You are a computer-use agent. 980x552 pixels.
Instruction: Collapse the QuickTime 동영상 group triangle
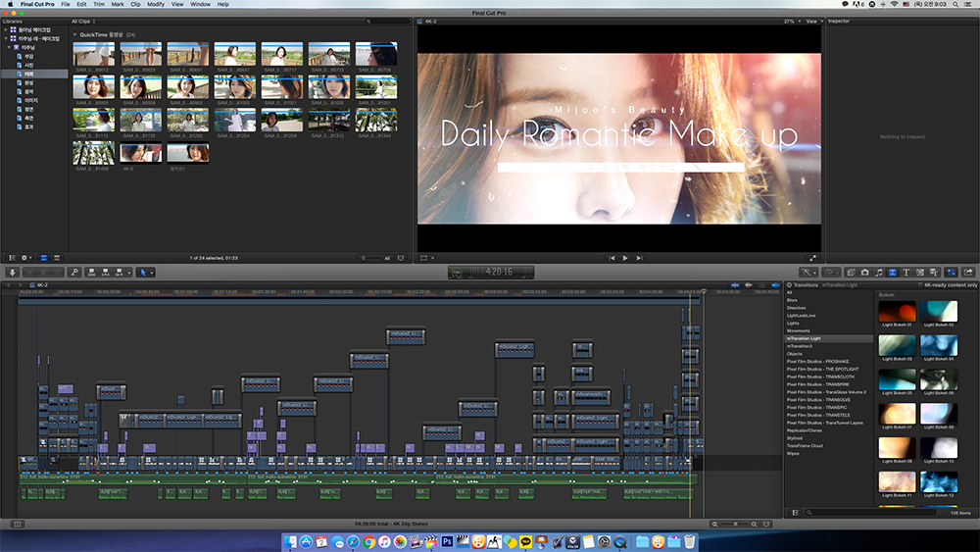[75, 34]
